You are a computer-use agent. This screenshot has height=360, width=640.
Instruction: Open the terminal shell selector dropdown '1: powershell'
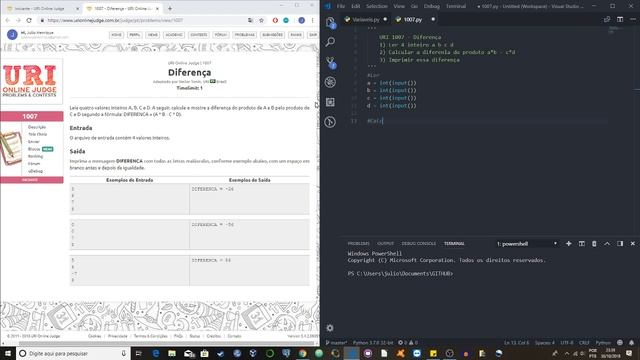click(x=527, y=244)
